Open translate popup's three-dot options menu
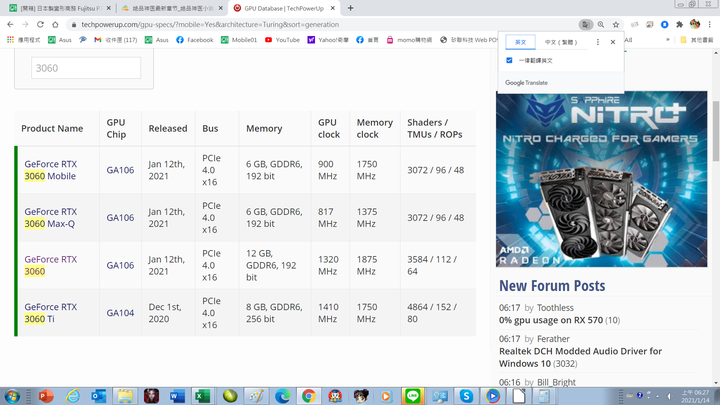Viewport: 720px width, 405px height. [x=597, y=42]
